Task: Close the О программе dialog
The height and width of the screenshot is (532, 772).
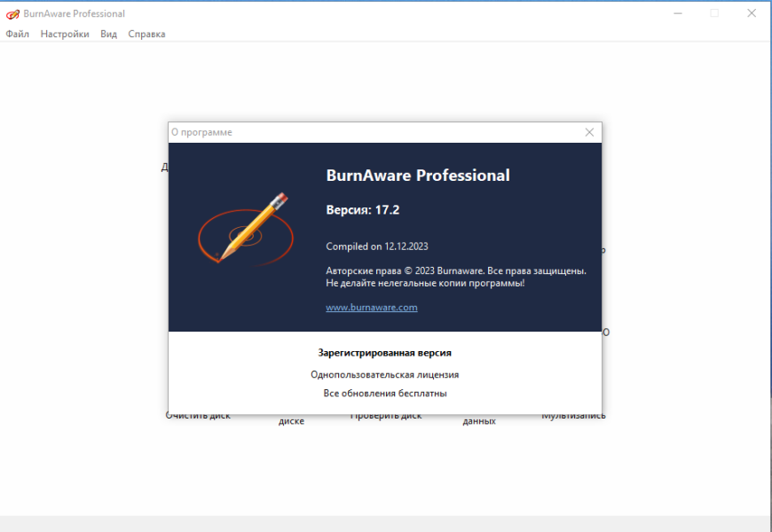Action: click(589, 132)
